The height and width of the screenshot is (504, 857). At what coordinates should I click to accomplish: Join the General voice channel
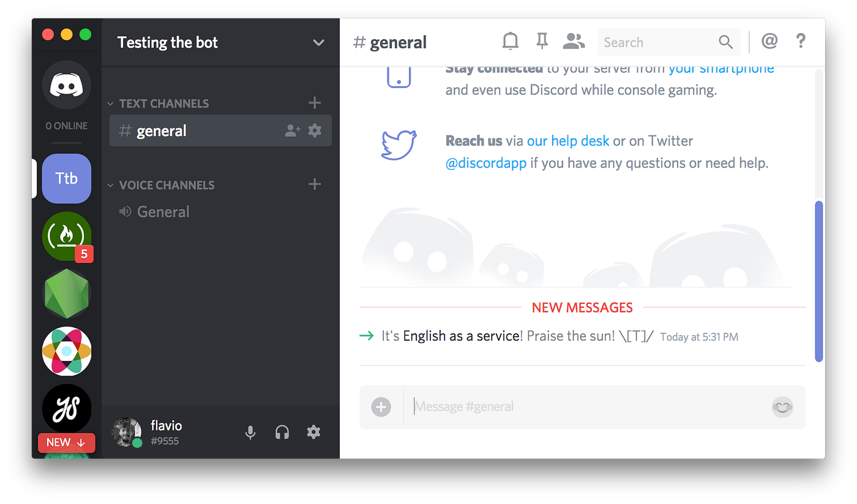point(163,211)
